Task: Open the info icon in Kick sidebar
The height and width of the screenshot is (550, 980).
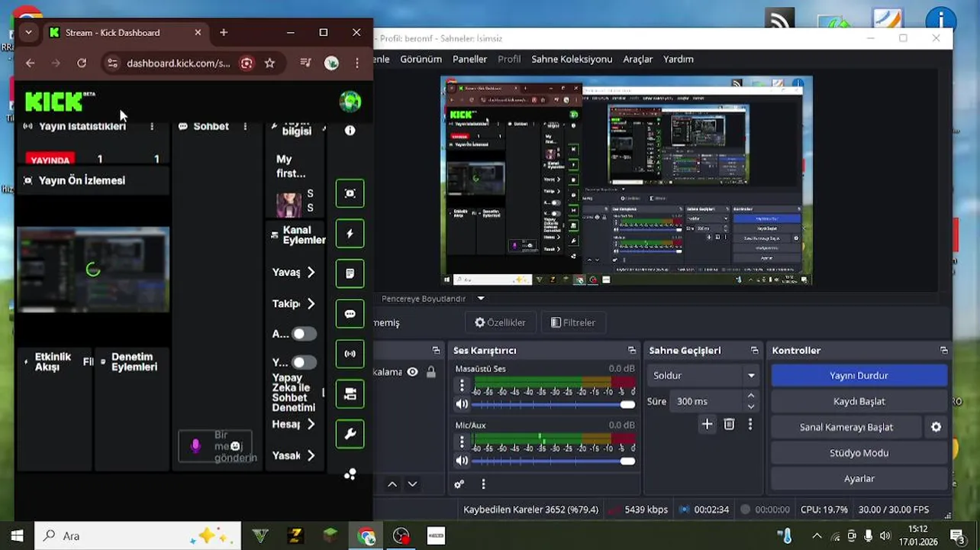Action: tap(350, 131)
